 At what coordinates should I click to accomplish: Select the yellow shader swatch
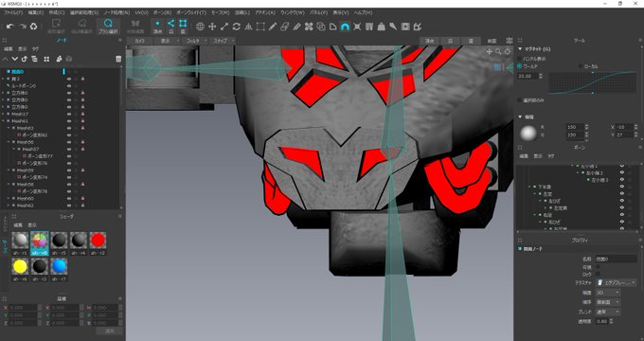(x=20, y=266)
